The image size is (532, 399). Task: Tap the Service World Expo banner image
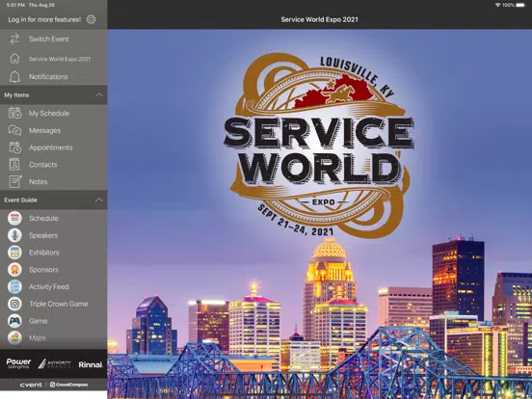click(x=320, y=214)
